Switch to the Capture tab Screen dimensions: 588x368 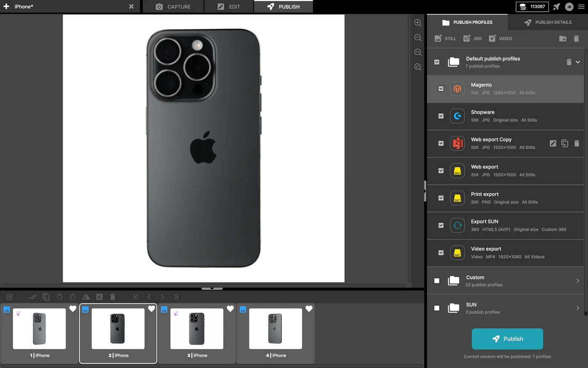point(173,7)
